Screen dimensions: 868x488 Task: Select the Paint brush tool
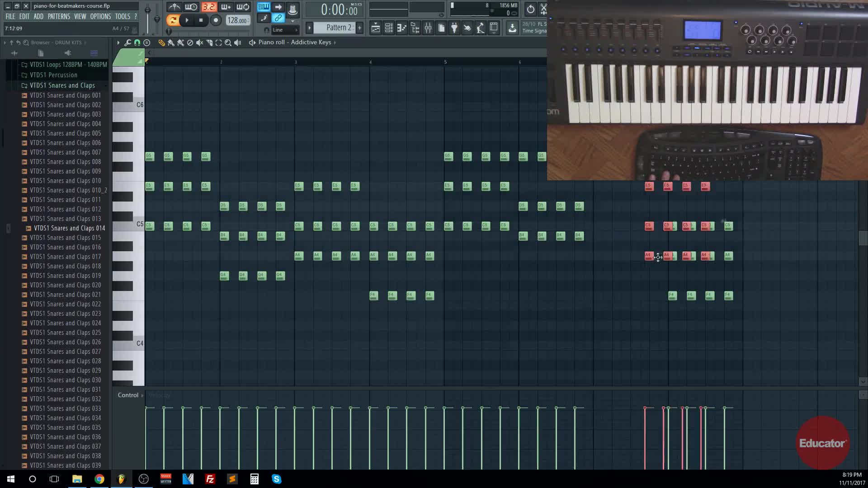click(x=171, y=42)
